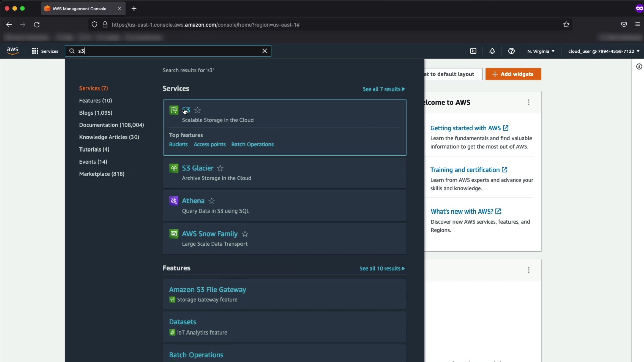The image size is (644, 362).
Task: Click the AWS logo home icon
Action: tap(13, 51)
